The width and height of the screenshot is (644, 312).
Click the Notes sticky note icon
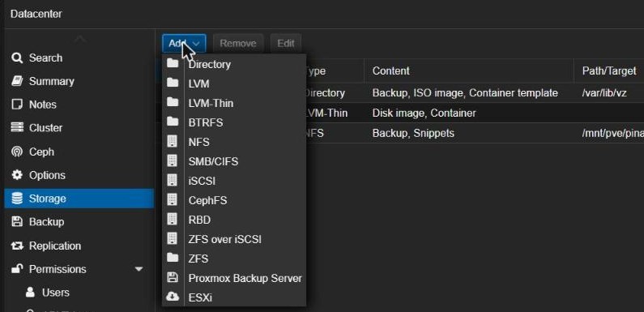pos(17,105)
